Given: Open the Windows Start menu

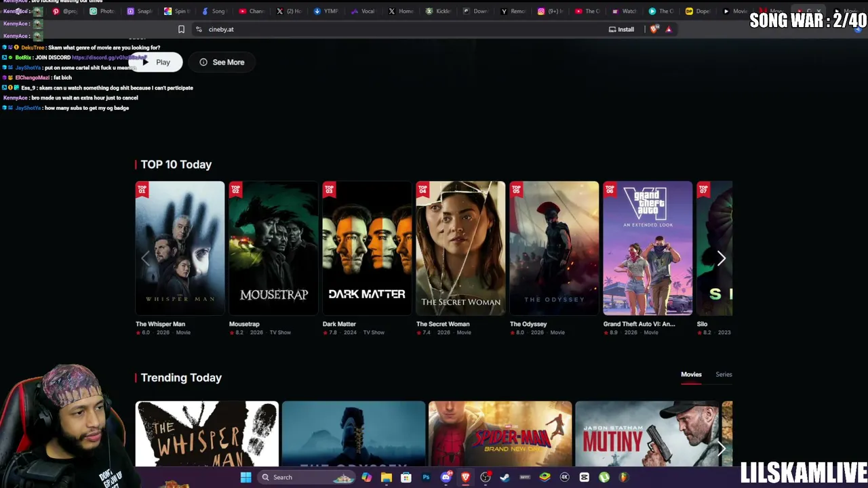Looking at the screenshot, I should (x=246, y=477).
